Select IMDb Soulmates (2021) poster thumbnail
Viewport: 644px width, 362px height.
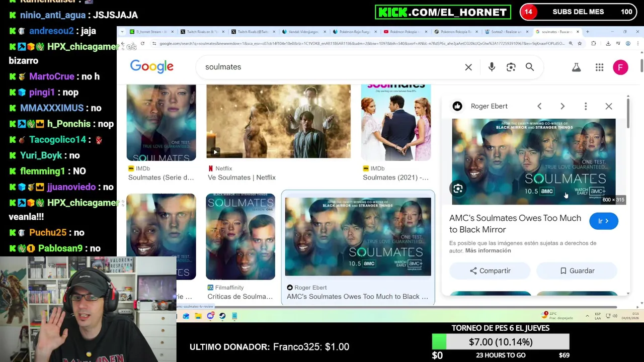click(396, 123)
